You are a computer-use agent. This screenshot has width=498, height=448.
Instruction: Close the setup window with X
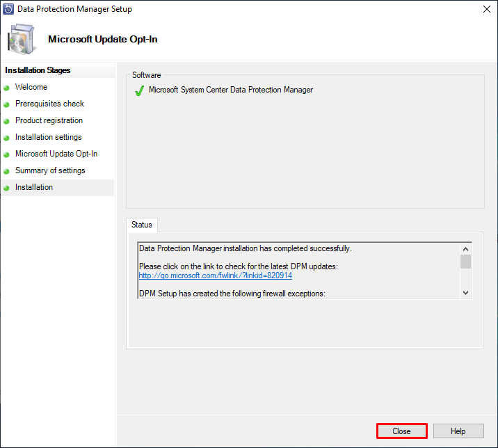click(487, 9)
